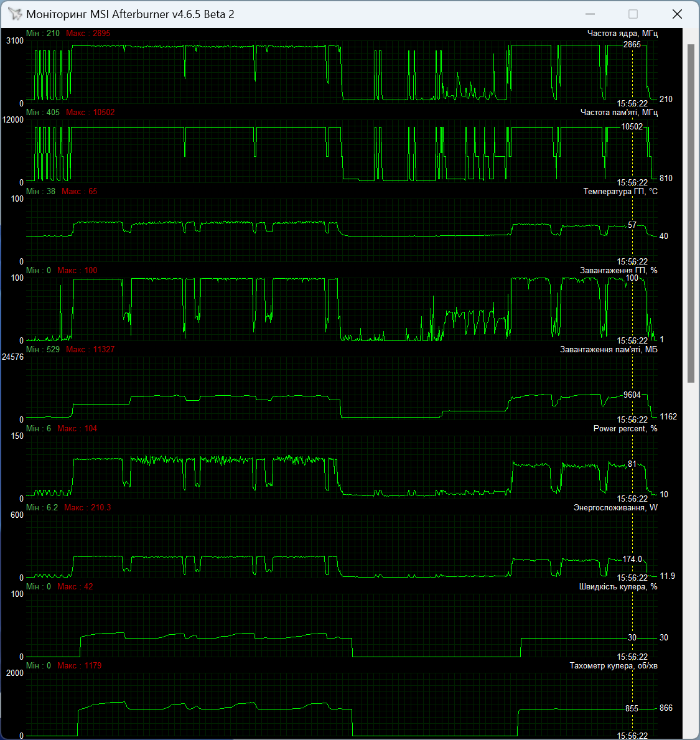Click the 'Частота пам'яті, МГц' graph label

(619, 112)
